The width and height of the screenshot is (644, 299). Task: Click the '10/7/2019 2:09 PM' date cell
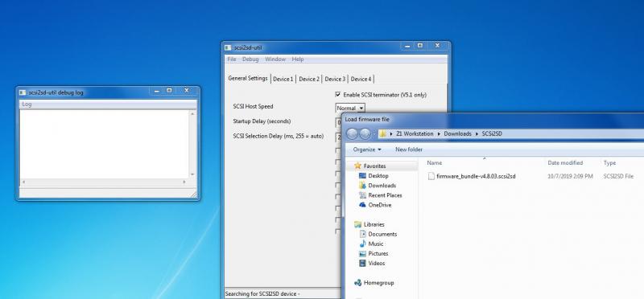570,176
